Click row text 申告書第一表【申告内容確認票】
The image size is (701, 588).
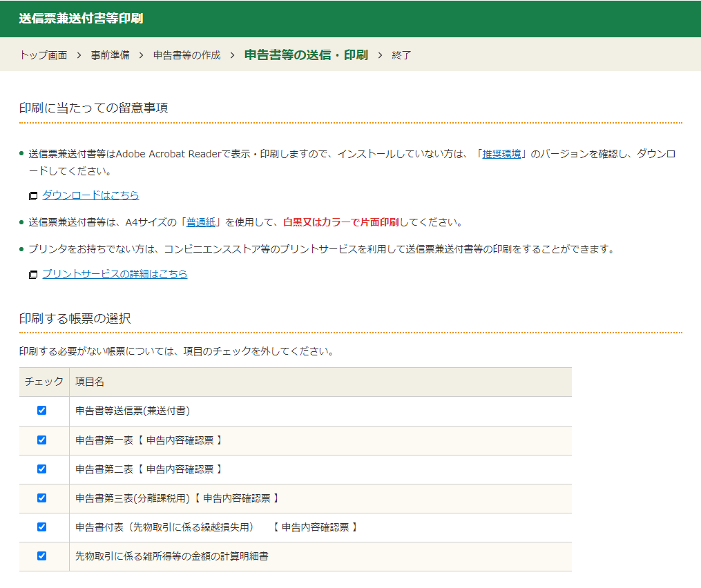click(149, 440)
